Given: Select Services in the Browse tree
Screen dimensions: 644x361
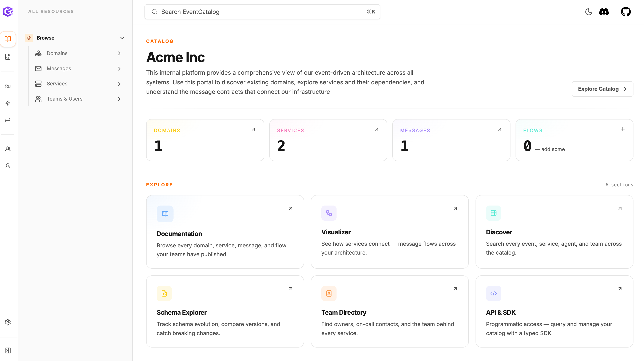Looking at the screenshot, I should 57,84.
